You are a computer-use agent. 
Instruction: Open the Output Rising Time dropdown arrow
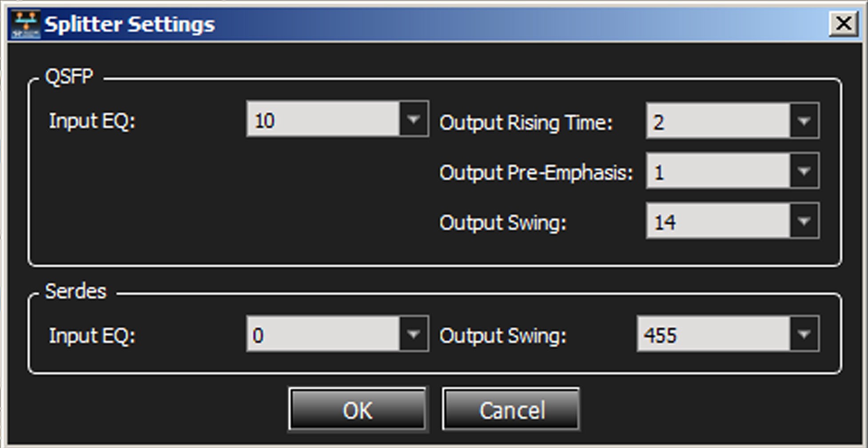click(x=804, y=121)
